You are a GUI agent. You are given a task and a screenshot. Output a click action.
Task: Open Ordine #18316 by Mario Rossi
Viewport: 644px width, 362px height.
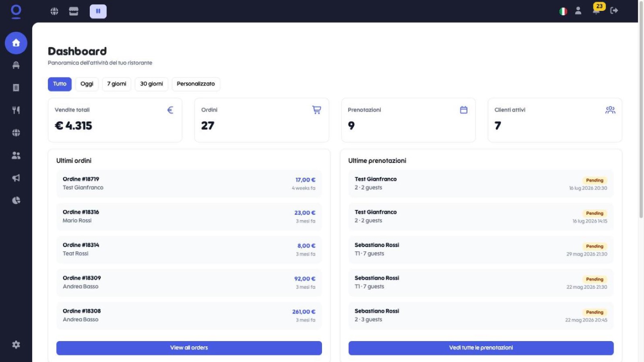click(189, 216)
